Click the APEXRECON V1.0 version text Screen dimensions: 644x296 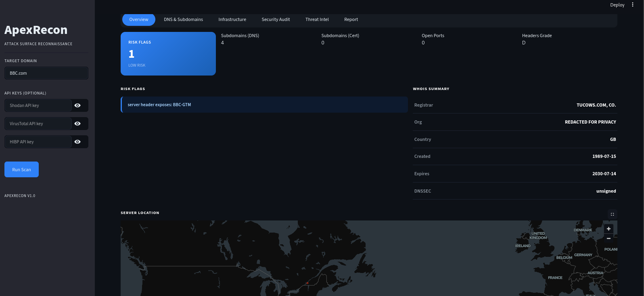coord(20,196)
